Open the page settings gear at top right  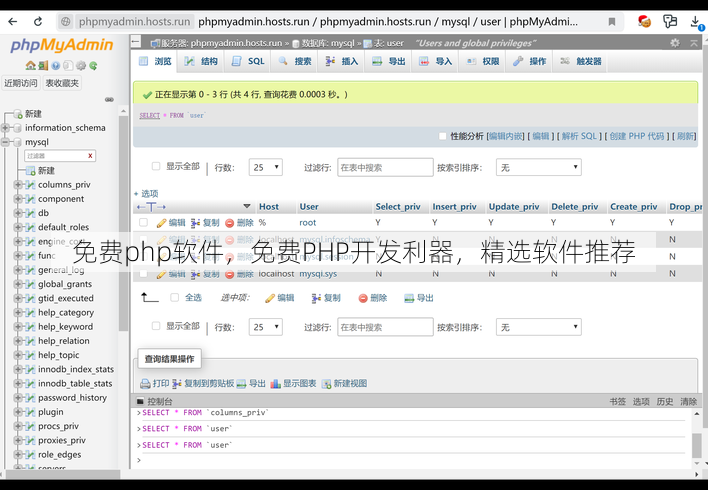tap(675, 43)
